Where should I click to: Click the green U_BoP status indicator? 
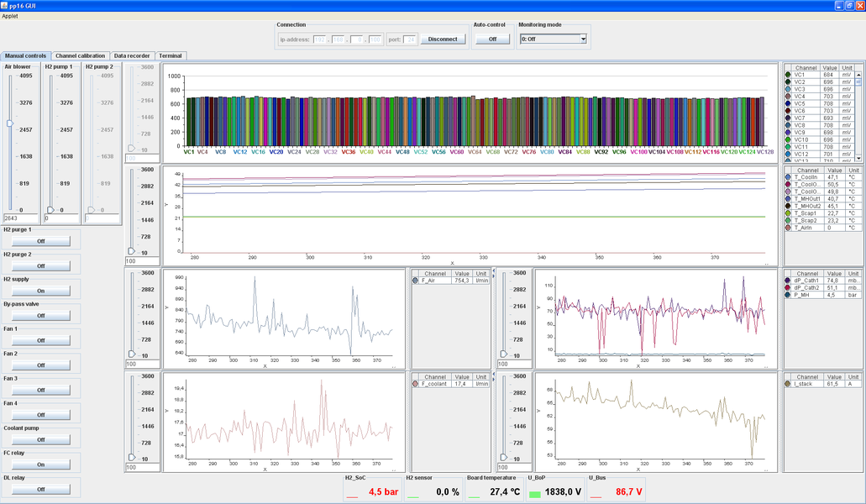pos(534,494)
